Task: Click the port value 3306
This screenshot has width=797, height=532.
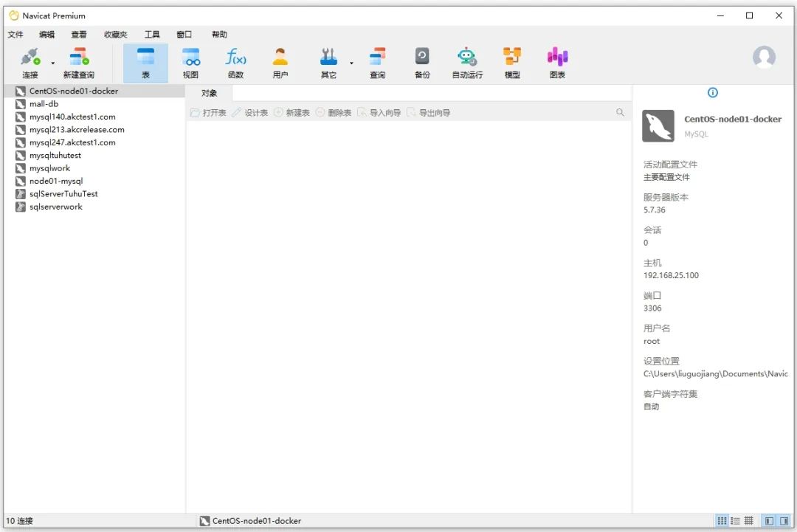Action: [652, 308]
